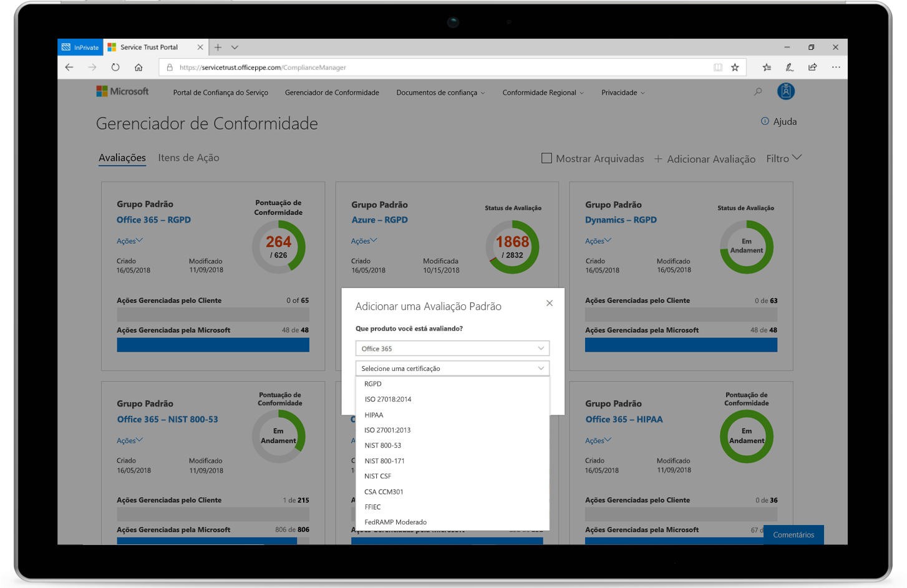Click Microsoft actions bar in Office 365 – RGPD card

click(x=213, y=345)
